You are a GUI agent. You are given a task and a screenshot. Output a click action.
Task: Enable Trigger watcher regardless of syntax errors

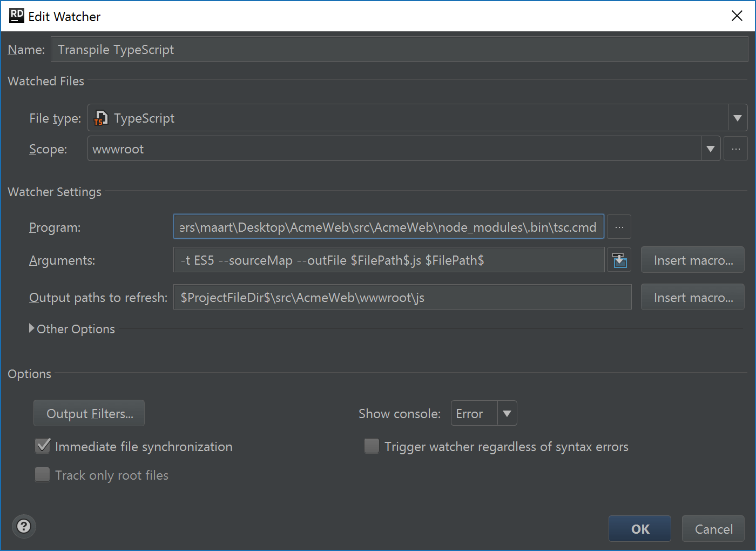(x=372, y=446)
